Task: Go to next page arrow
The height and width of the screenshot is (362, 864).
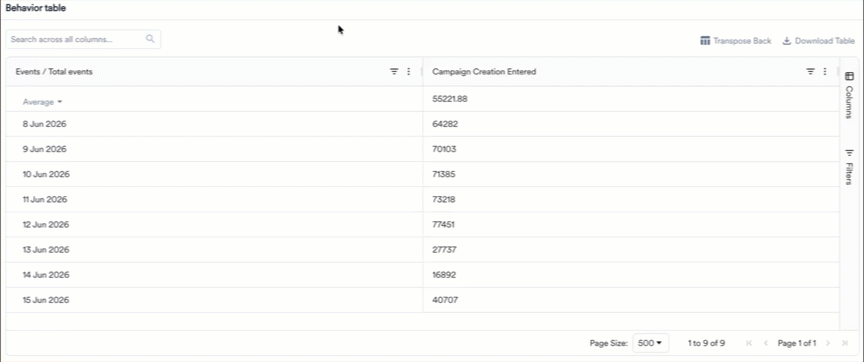Action: coord(828,343)
